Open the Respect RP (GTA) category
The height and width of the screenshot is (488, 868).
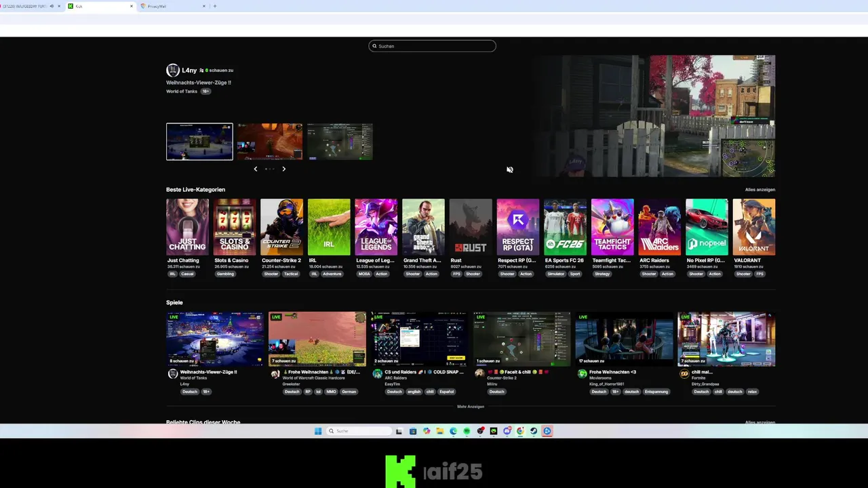tap(518, 227)
